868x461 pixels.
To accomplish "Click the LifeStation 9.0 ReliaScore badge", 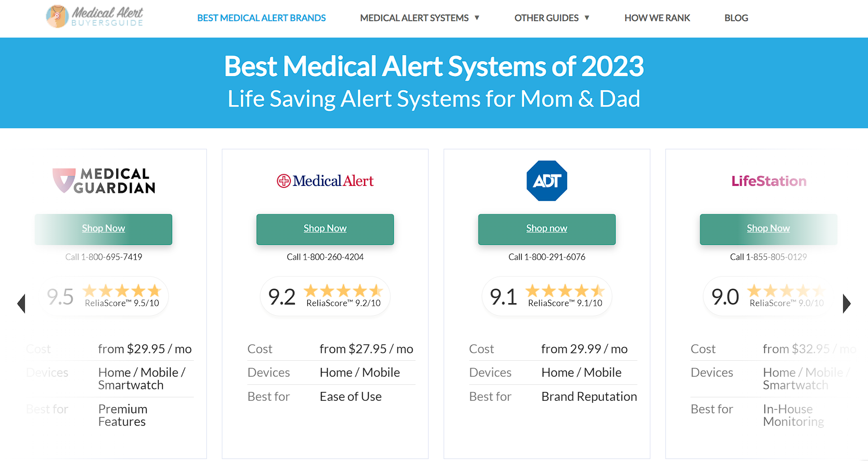I will [x=768, y=296].
